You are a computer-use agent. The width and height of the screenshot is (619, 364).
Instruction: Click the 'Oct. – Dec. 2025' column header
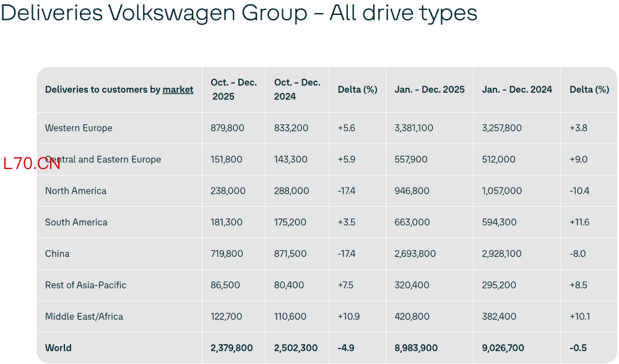click(234, 90)
